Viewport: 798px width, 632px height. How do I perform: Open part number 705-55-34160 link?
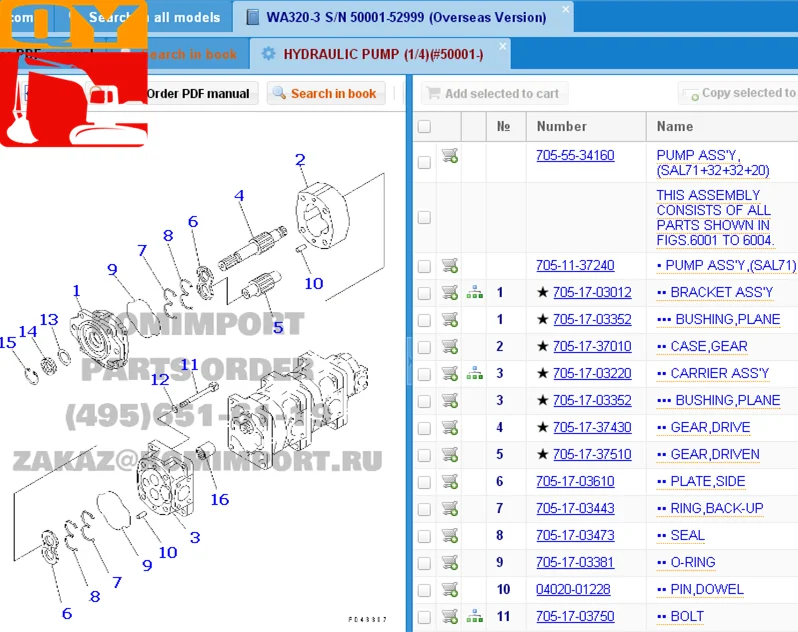[575, 155]
